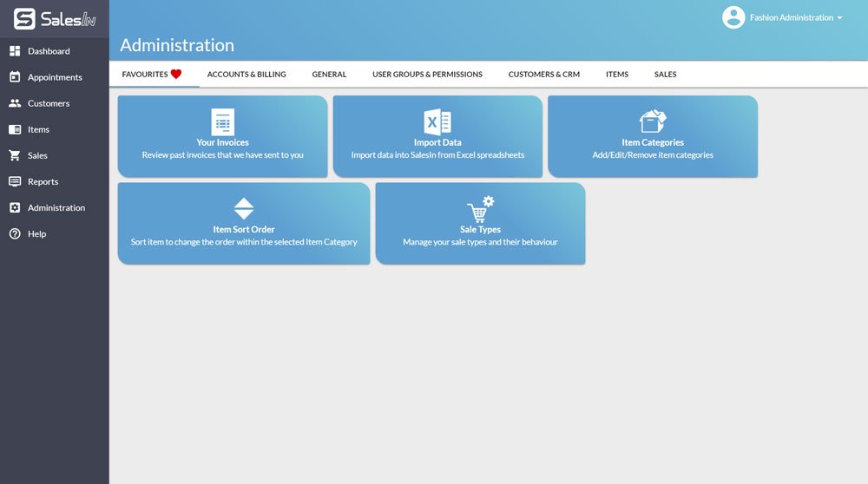Click the Customers people icon
Viewport: 868px width, 484px height.
click(x=15, y=103)
